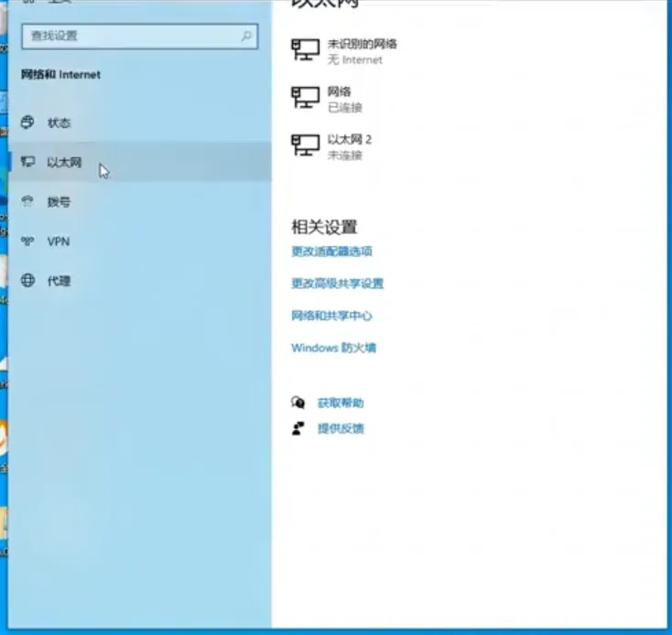
Task: Click the 以太网 monitor icon in the sidebar
Action: 27,163
